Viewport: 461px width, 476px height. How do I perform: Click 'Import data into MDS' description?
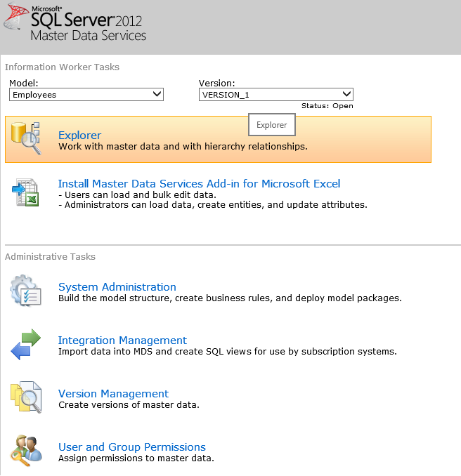[228, 352]
